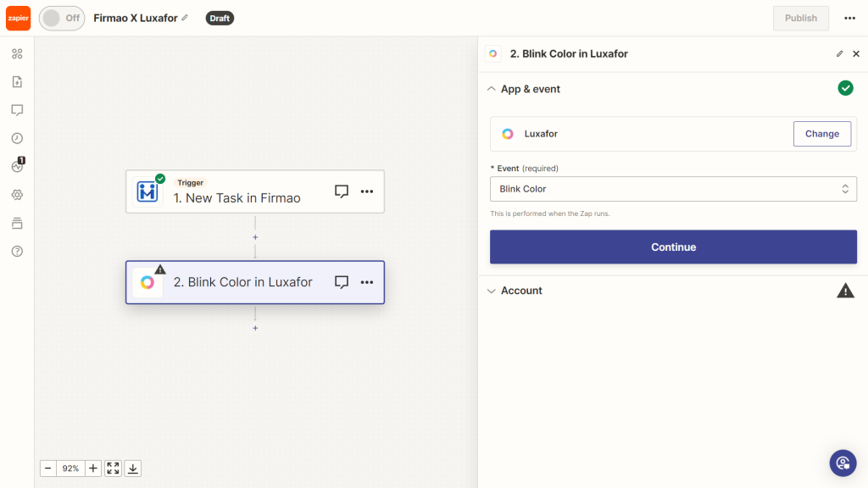Open the alerts icon showing one notification
The image size is (868, 488).
pos(16,166)
